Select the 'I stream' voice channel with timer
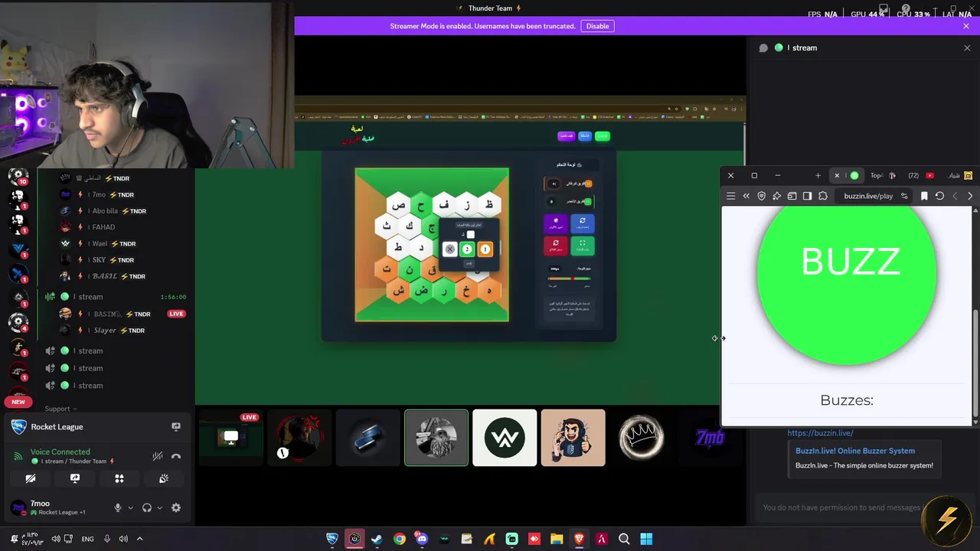 pos(115,297)
